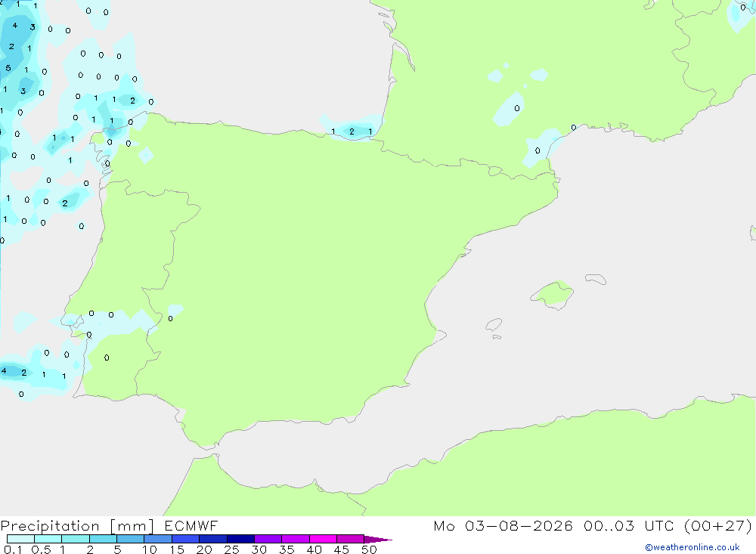The width and height of the screenshot is (756, 554).
Task: Select the ECMWF model label
Action: (191, 526)
